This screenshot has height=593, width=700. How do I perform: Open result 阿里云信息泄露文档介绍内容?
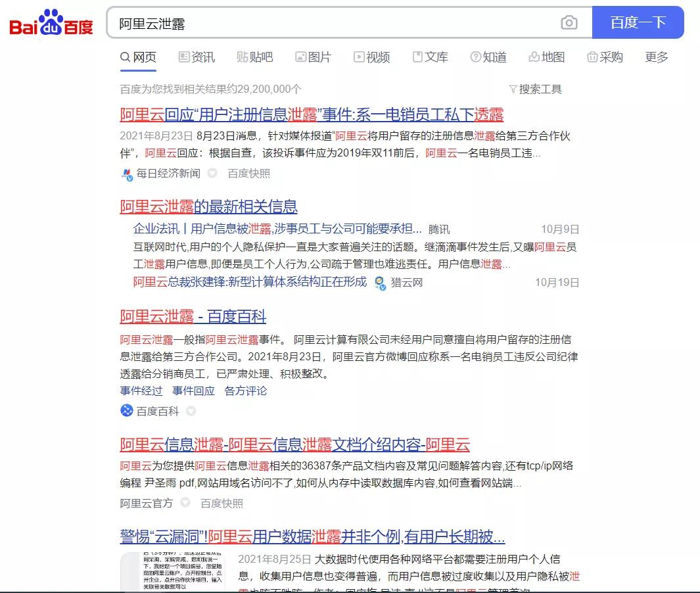point(294,444)
